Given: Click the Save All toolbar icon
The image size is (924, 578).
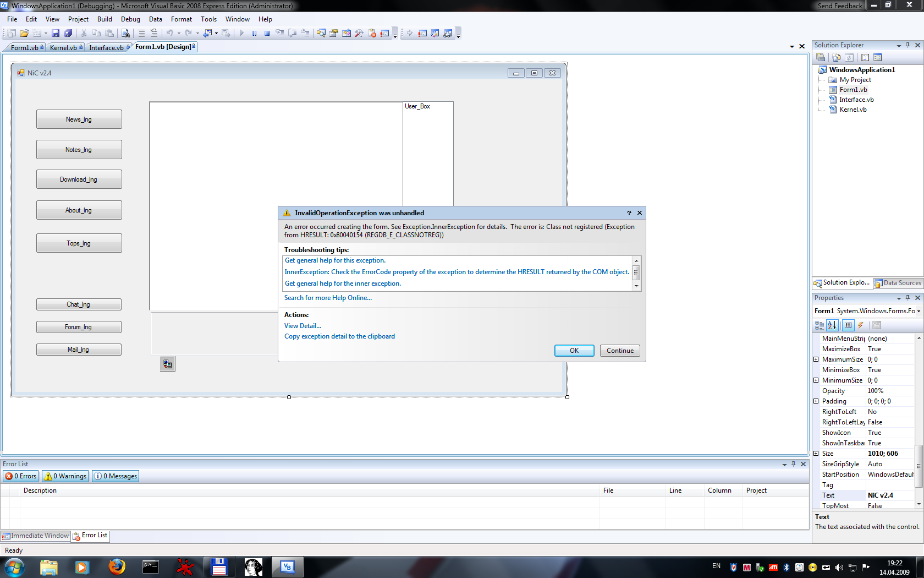Looking at the screenshot, I should tap(68, 33).
